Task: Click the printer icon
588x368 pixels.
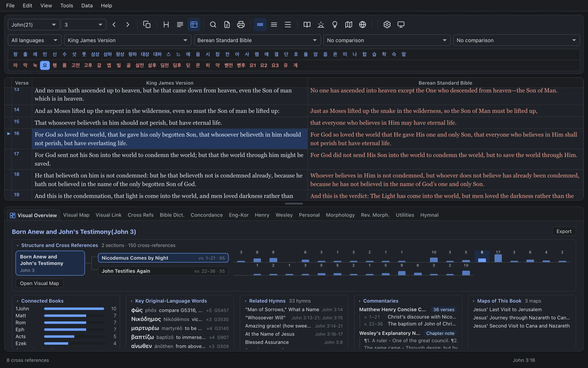Action: tap(241, 25)
